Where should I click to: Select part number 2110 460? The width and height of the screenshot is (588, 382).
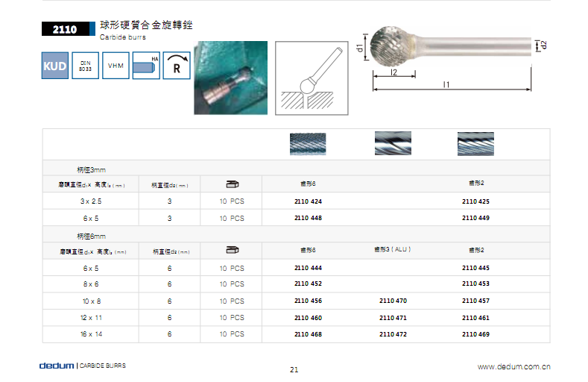click(x=308, y=318)
